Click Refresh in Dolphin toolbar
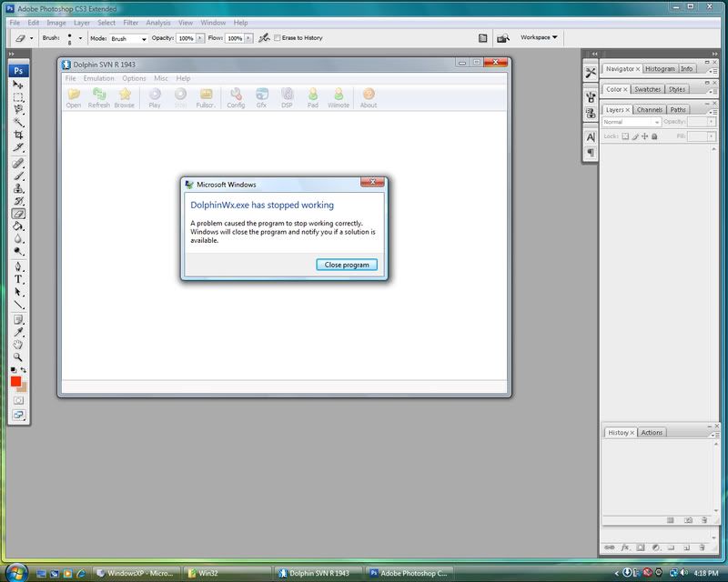Screen dimensions: 728x582 pos(99,98)
